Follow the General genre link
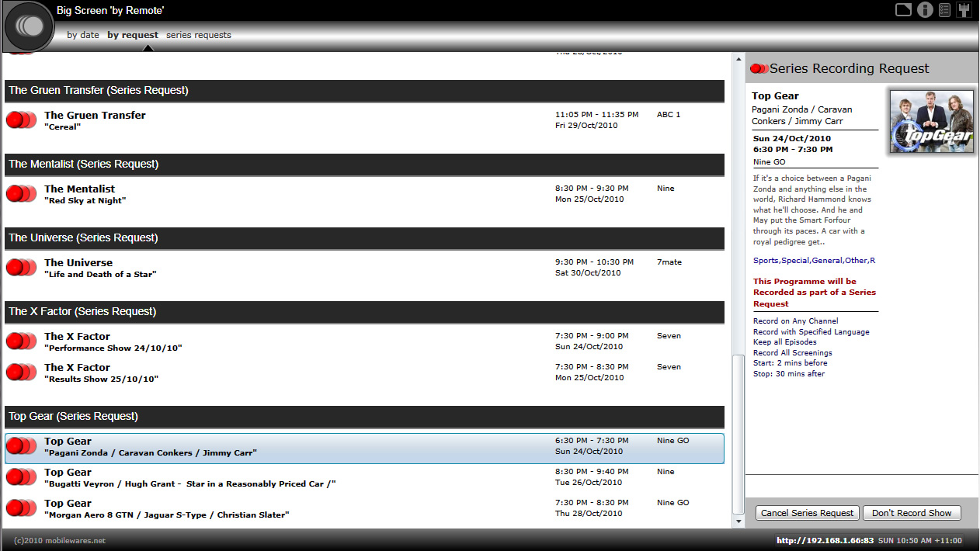980x551 pixels. (x=827, y=261)
